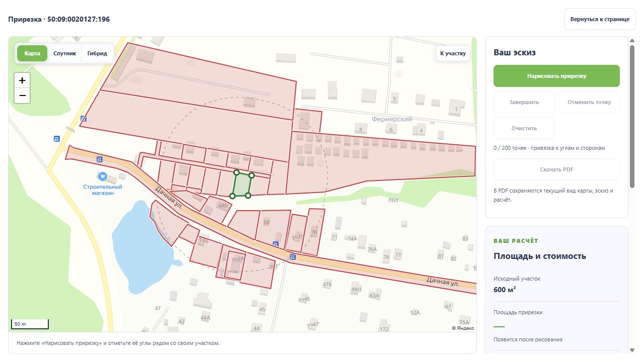The height and width of the screenshot is (362, 644).
Task: Switch map to Спутник view
Action: pos(65,53)
